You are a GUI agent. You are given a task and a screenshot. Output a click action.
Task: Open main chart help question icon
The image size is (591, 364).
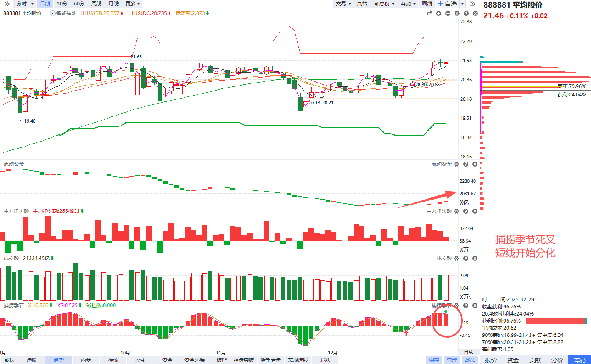tap(466, 13)
